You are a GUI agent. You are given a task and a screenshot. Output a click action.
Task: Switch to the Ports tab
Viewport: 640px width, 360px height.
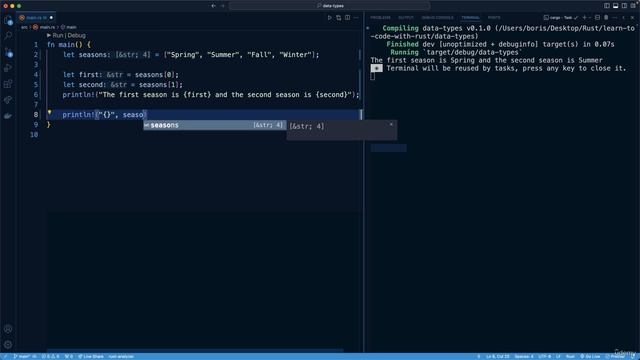494,18
